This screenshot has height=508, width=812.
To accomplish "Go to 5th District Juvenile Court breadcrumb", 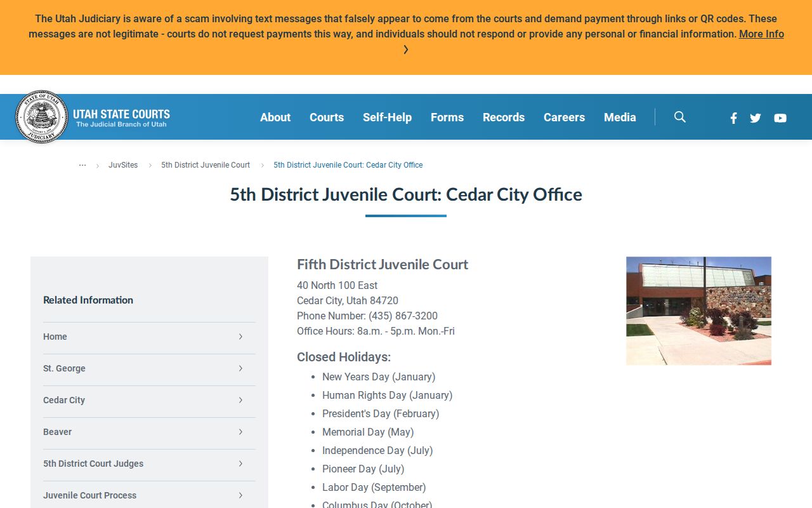I will [x=206, y=165].
